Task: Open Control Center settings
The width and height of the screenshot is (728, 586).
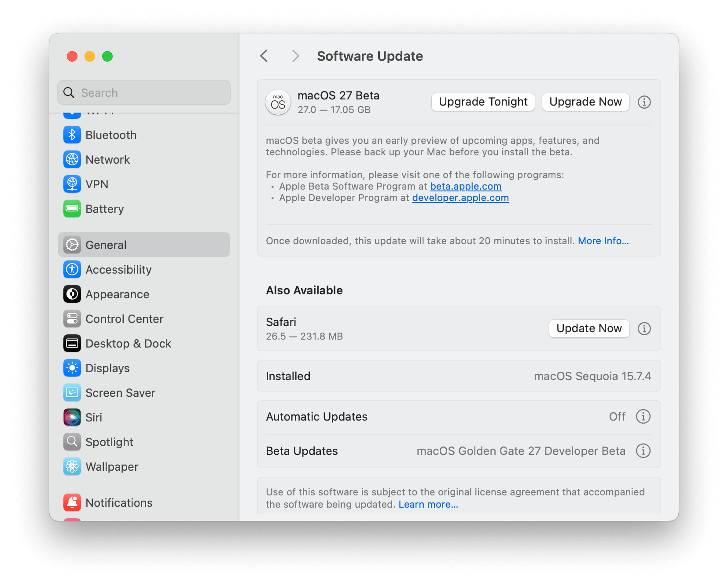Action: pyautogui.click(x=125, y=319)
